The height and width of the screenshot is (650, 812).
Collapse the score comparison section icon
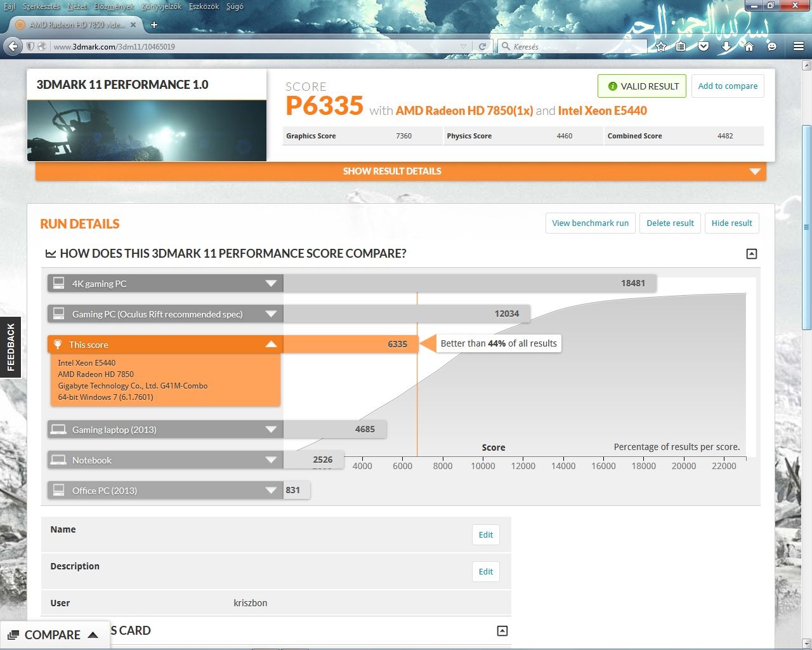coord(752,254)
